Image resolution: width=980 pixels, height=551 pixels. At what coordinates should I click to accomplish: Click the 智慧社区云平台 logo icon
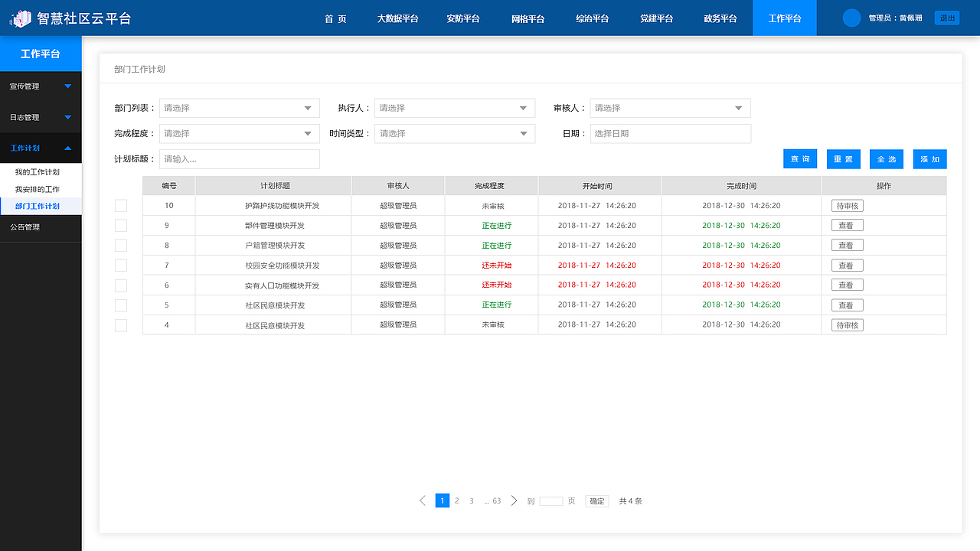[x=20, y=17]
